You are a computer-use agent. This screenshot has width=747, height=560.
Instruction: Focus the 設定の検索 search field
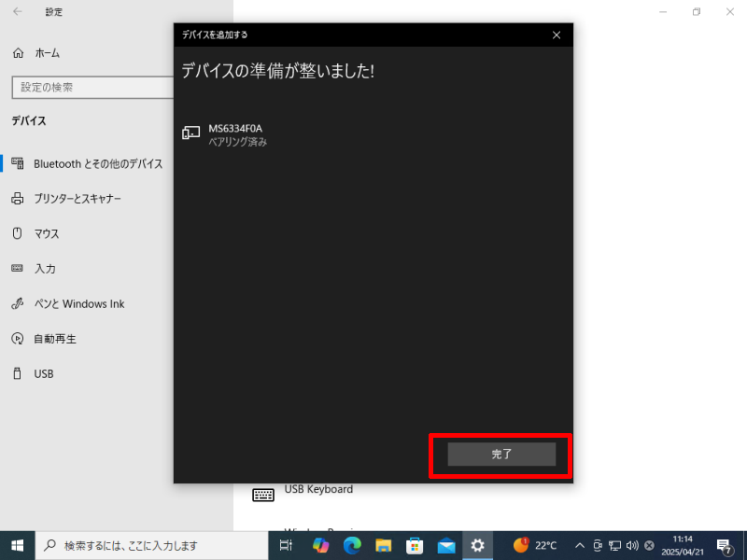click(x=92, y=88)
